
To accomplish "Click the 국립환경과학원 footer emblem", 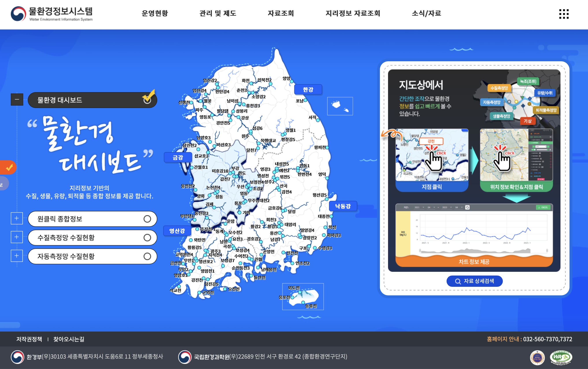I will pos(185,357).
